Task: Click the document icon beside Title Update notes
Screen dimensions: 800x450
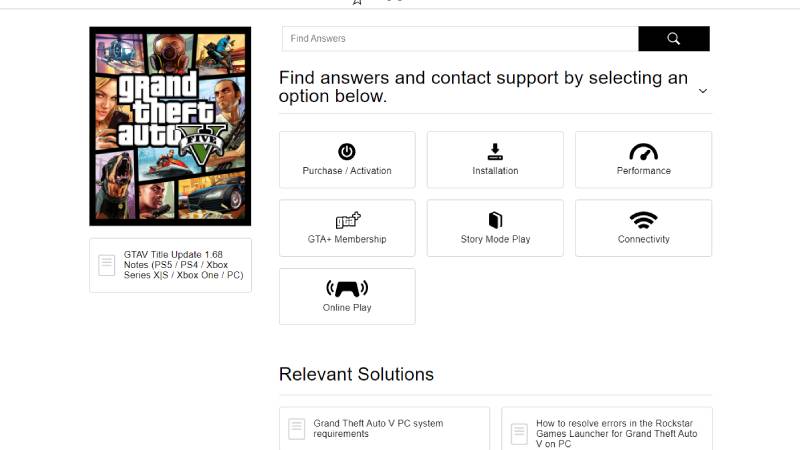Action: (x=107, y=265)
